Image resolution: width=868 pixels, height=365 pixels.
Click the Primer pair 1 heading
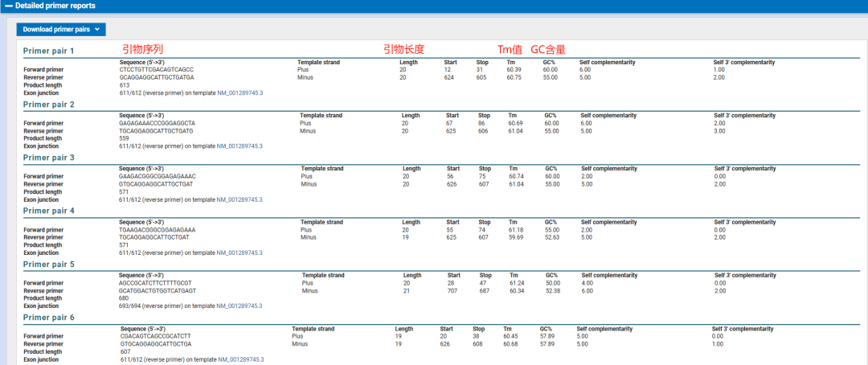point(49,51)
